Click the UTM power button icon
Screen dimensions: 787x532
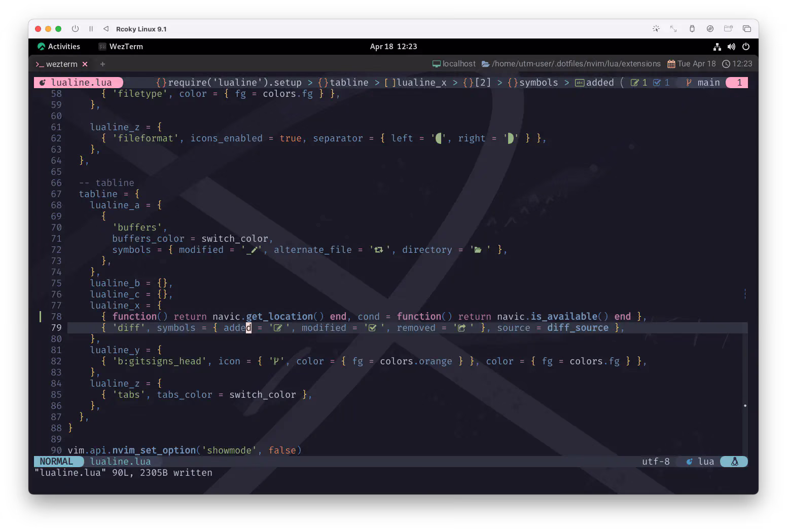[75, 29]
